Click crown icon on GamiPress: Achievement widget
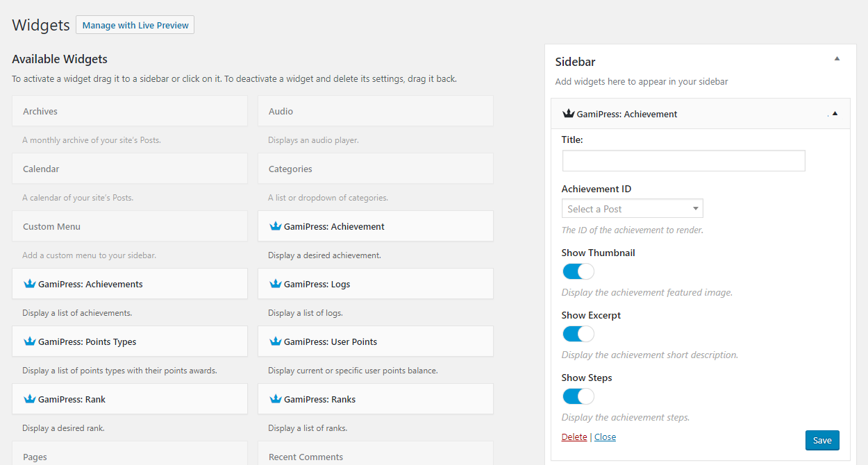868x465 pixels. click(x=275, y=226)
